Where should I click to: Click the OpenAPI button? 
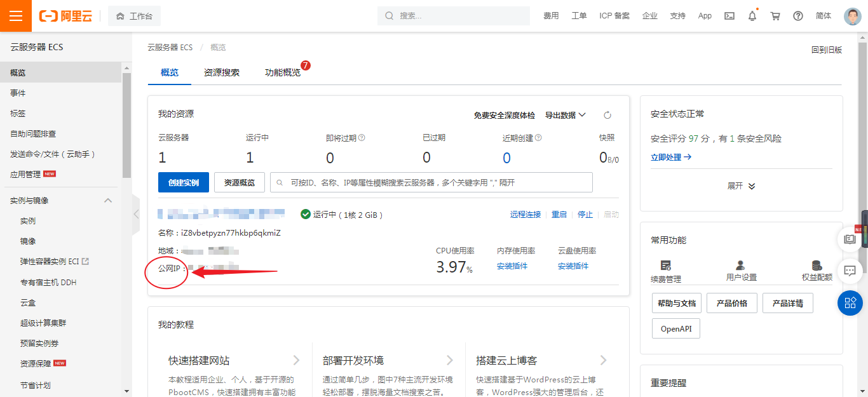pos(676,329)
